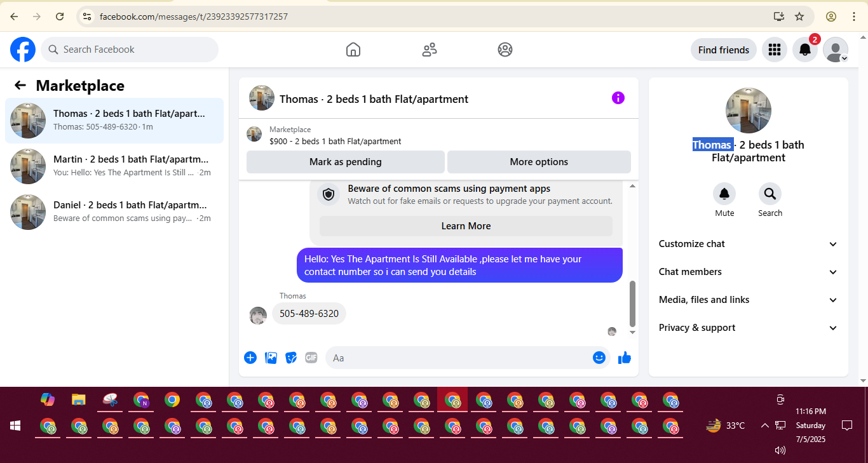This screenshot has width=868, height=463.
Task: Choose a sticker with the sticker icon
Action: [291, 358]
